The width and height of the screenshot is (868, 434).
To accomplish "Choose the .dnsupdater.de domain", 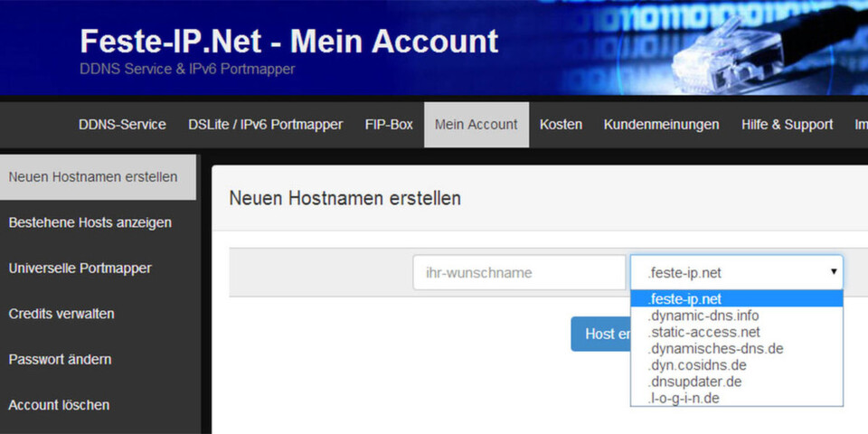I will (x=737, y=382).
